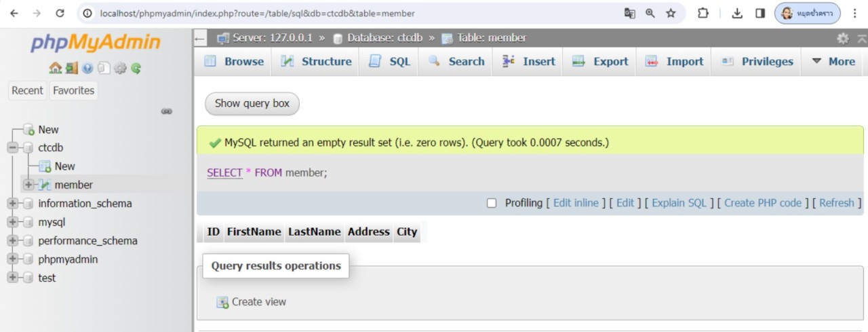Click the Edit inline link
Viewport: 868px width, 332px height.
coord(576,203)
